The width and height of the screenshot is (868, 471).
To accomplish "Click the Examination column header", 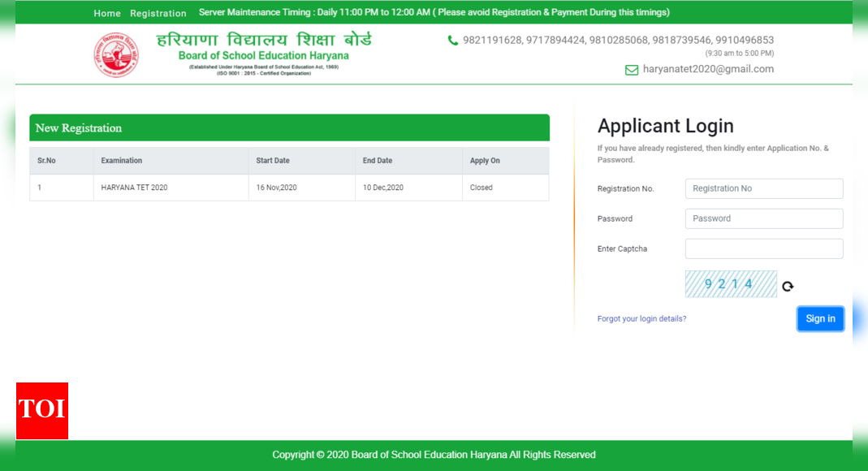I will (x=121, y=161).
